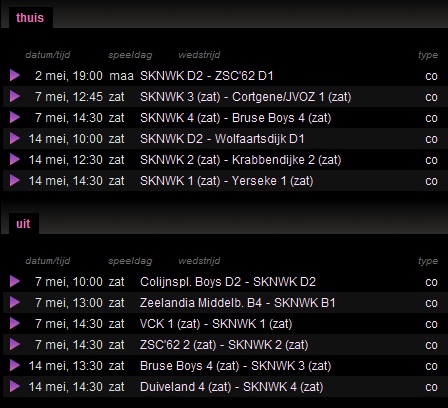Click arrow beside Colijnspl. Boys D2 match
This screenshot has height=408, width=448.
click(x=15, y=281)
